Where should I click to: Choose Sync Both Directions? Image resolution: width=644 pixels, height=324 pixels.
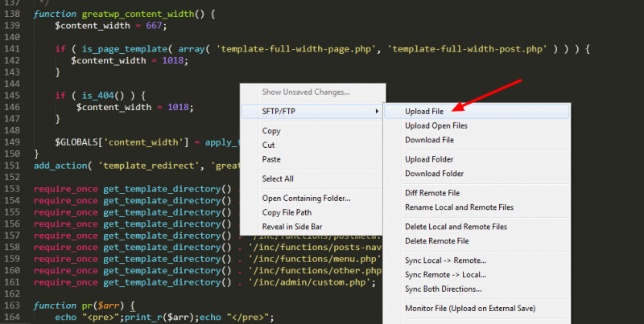[x=443, y=289]
